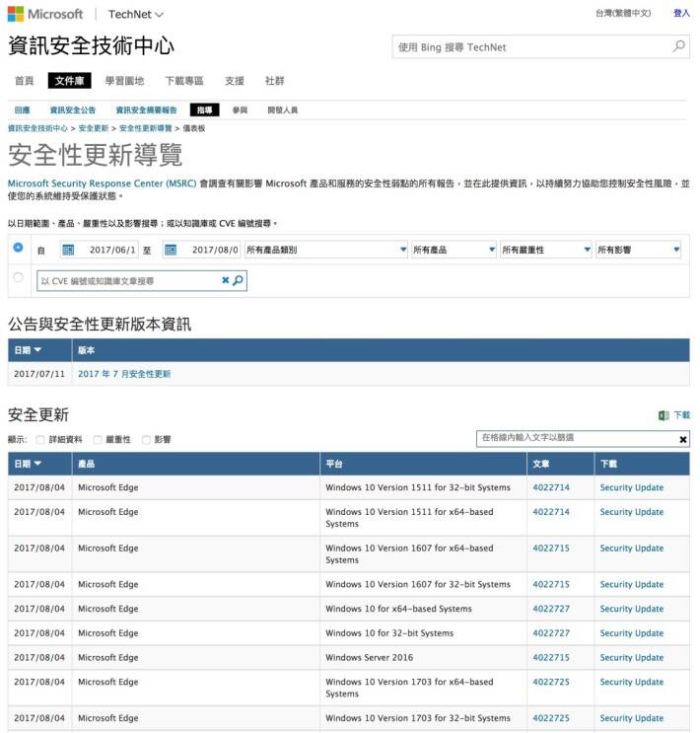The height and width of the screenshot is (733, 700).
Task: Open the 回應 submenu item
Action: tap(22, 110)
